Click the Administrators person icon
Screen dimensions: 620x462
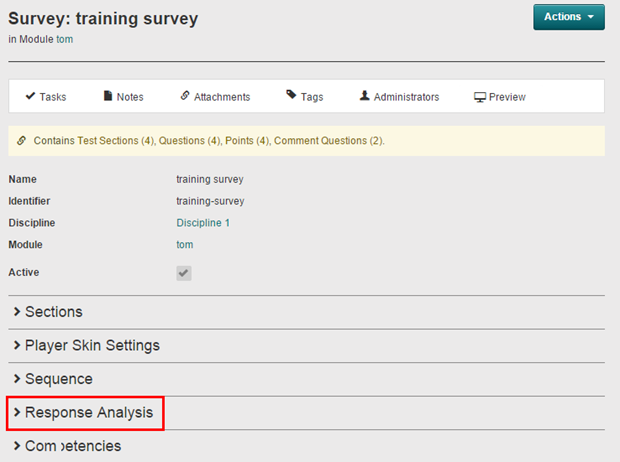click(365, 96)
